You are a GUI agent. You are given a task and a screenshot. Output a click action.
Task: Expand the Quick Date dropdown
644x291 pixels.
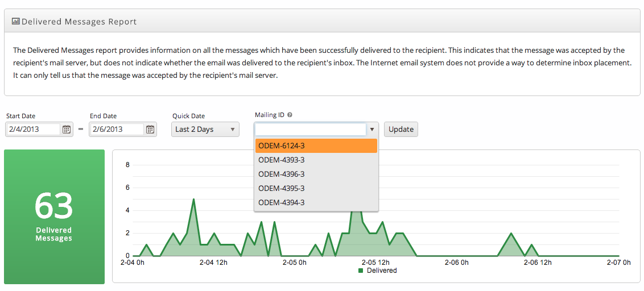(x=205, y=129)
